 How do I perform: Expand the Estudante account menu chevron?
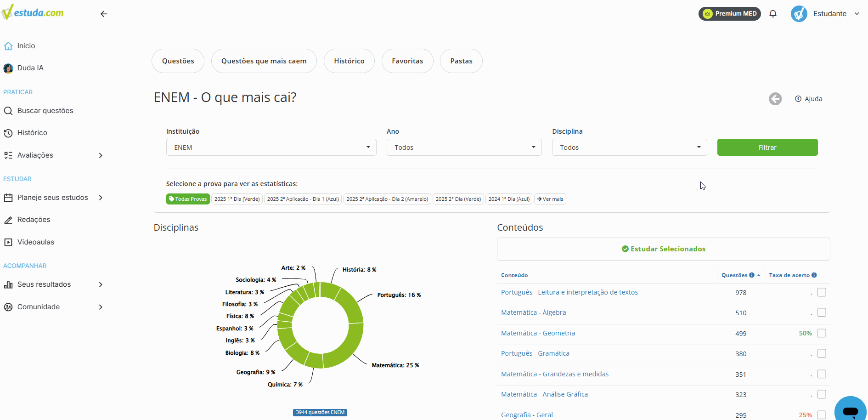pos(857,14)
